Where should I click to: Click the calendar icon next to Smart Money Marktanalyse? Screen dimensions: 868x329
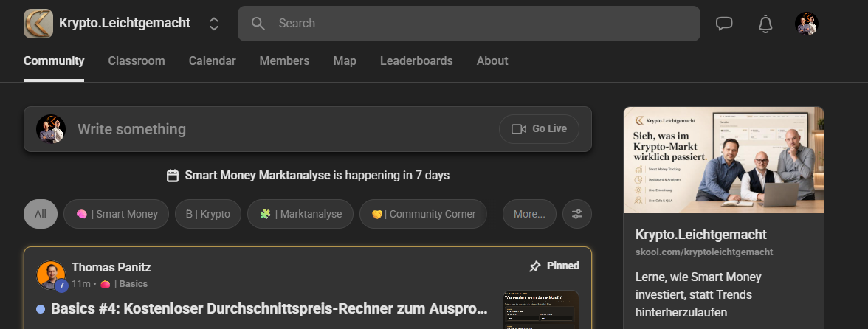coord(173,176)
